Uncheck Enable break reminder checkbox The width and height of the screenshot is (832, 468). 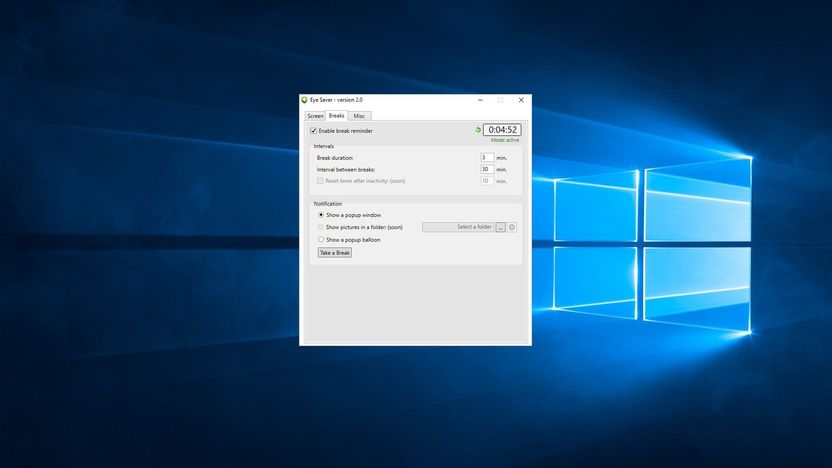click(314, 131)
